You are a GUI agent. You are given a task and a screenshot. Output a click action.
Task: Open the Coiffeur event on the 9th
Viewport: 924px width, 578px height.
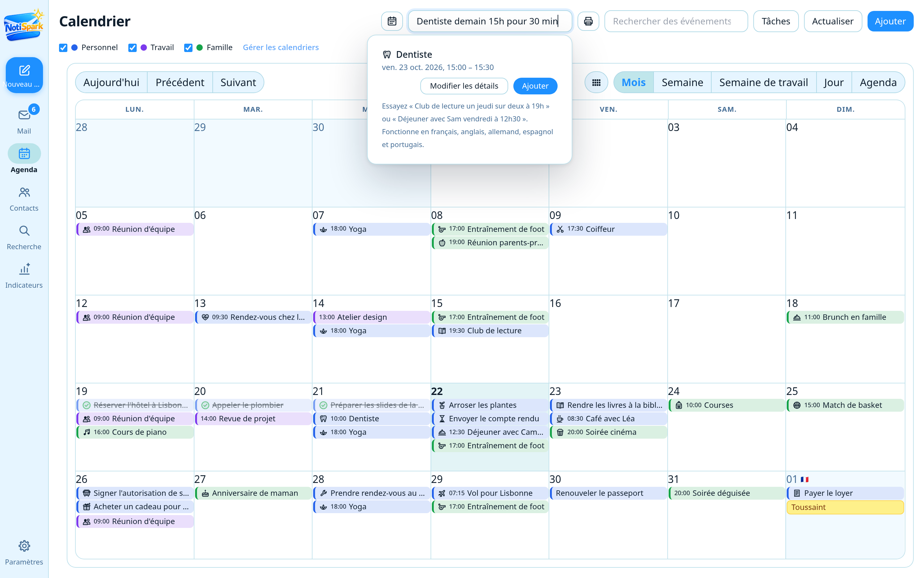[x=608, y=229]
